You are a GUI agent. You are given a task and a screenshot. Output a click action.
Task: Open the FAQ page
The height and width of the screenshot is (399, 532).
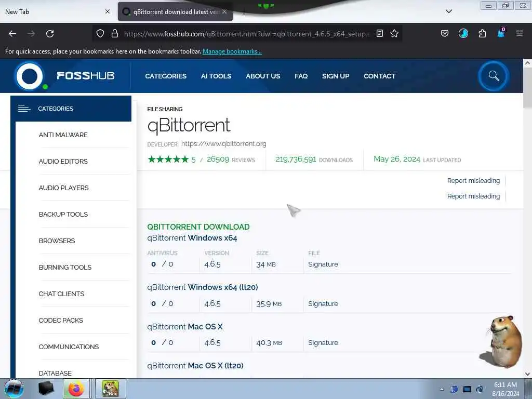pos(301,76)
